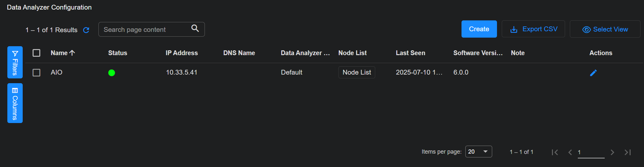Go to the previous page
The image size is (644, 167).
pos(570,152)
